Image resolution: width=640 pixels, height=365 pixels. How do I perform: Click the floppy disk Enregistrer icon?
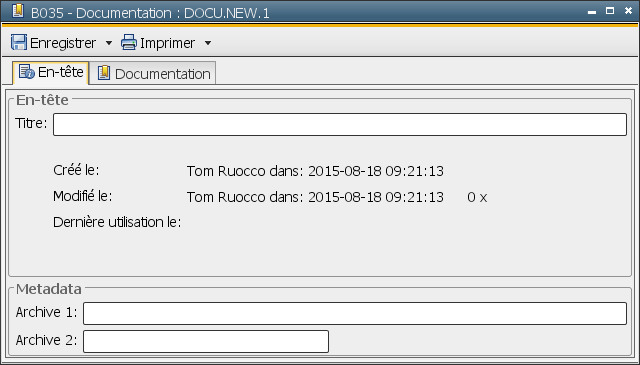19,42
